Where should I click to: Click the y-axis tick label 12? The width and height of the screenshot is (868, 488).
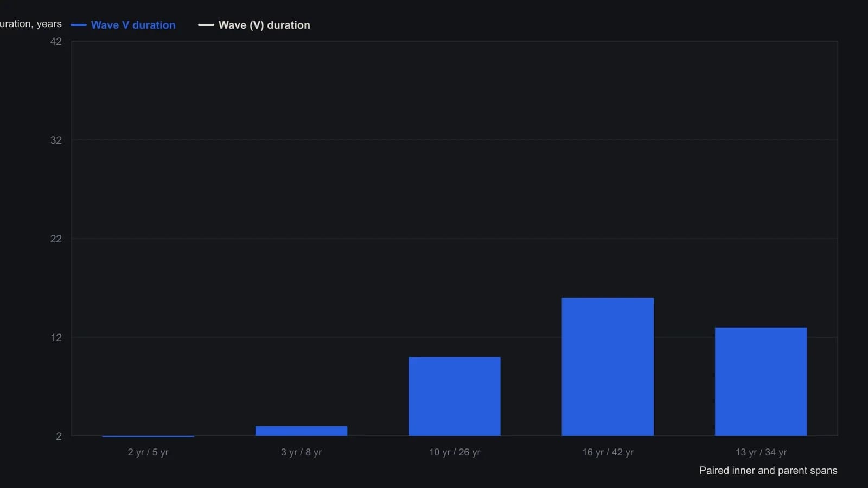[x=56, y=338]
